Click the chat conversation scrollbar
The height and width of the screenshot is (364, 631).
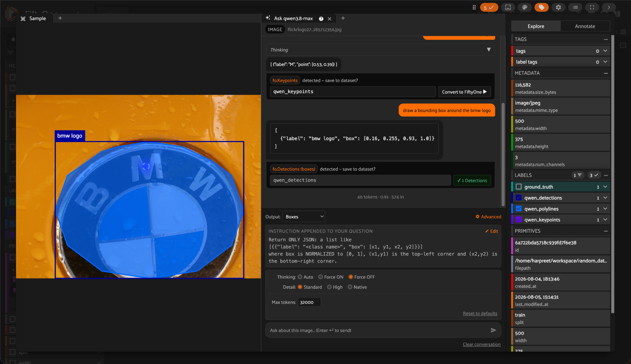pos(503,155)
